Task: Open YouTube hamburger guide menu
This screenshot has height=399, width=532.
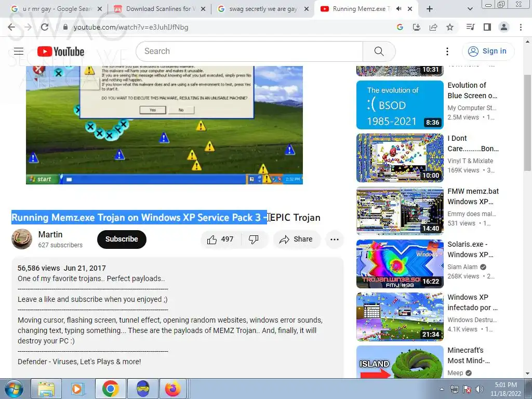Action: (19, 51)
